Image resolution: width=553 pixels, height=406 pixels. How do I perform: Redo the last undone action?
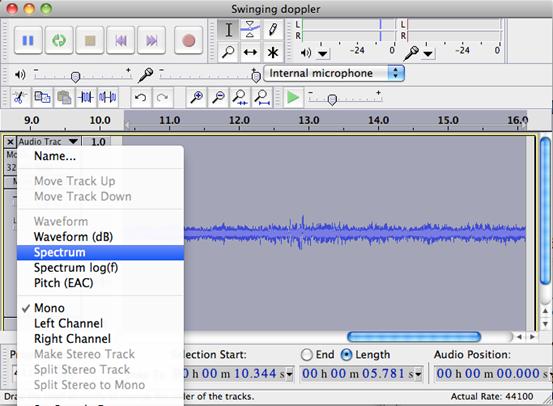pyautogui.click(x=162, y=97)
